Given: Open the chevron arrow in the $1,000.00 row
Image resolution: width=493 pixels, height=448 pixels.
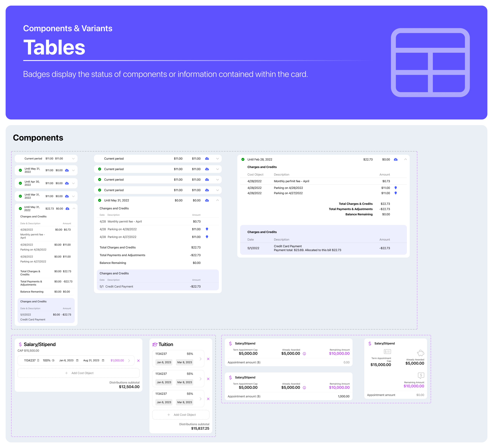Looking at the screenshot, I should [129, 361].
